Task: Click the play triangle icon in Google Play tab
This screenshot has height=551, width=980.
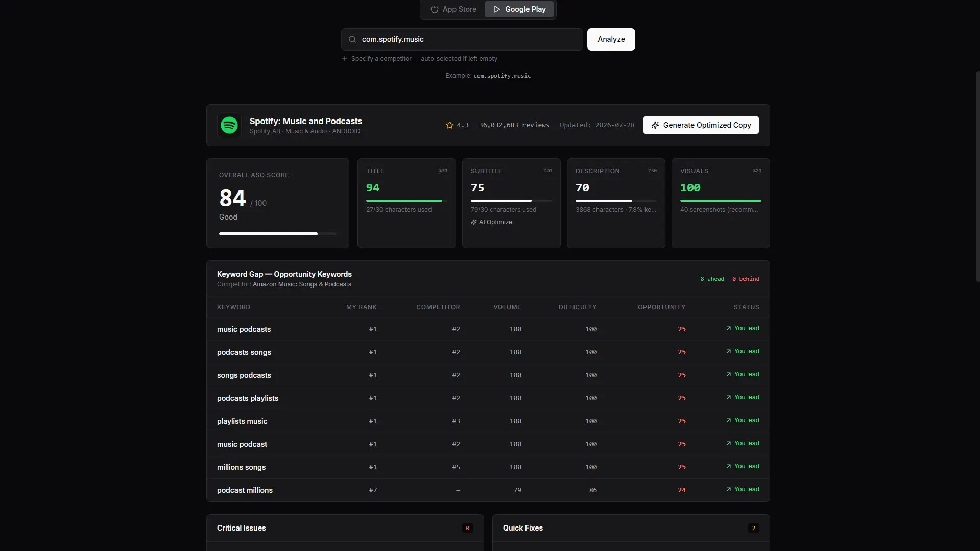Action: (x=497, y=9)
